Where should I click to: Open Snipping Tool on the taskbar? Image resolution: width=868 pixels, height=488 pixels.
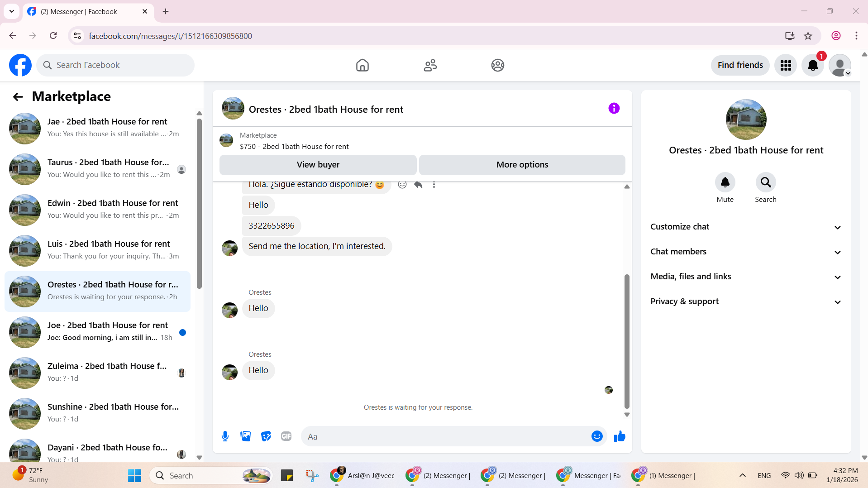312,475
